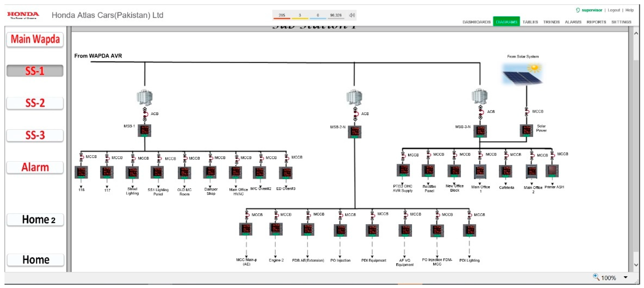Image resolution: width=644 pixels, height=288 pixels.
Task: Open the Solar Power meter icon
Action: [x=526, y=130]
